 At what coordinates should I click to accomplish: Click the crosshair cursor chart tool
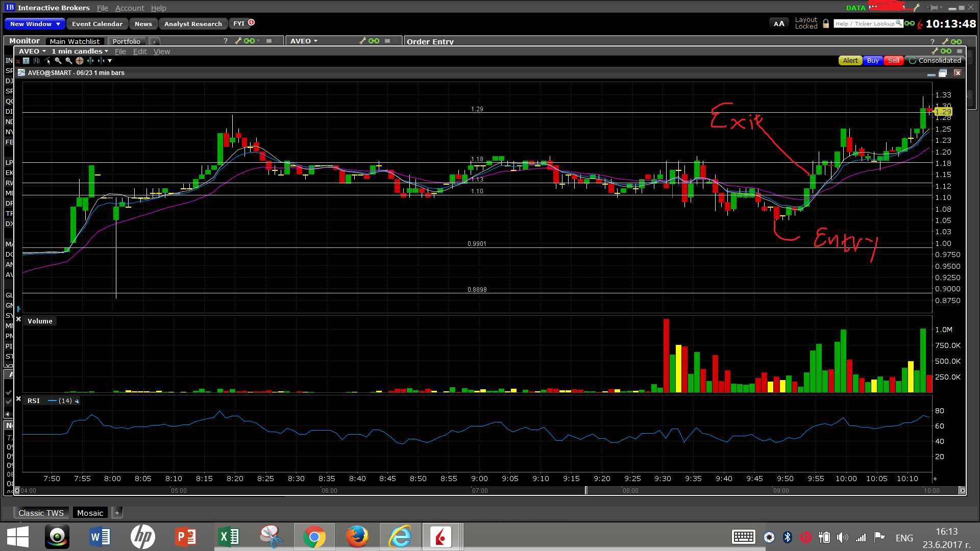click(80, 61)
